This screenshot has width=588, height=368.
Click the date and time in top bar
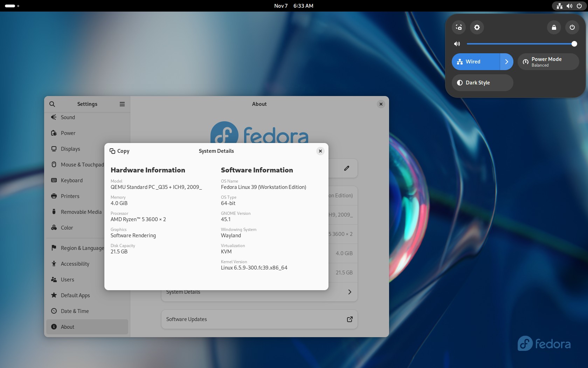293,6
